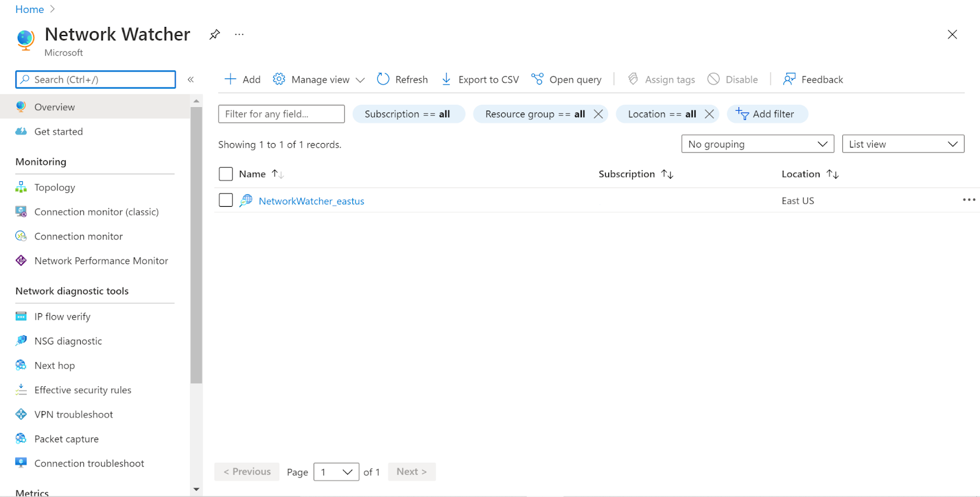Remove the Resource group filter
This screenshot has width=980, height=497.
(598, 114)
